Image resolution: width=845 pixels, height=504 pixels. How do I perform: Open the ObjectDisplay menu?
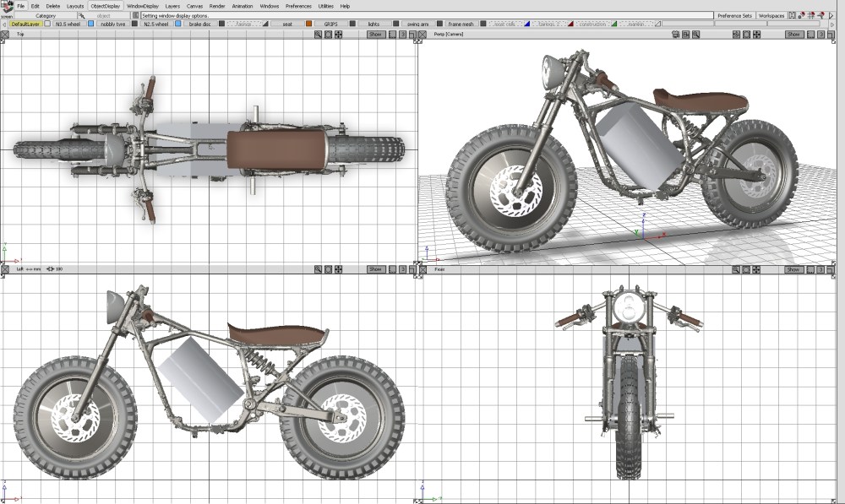(x=106, y=6)
